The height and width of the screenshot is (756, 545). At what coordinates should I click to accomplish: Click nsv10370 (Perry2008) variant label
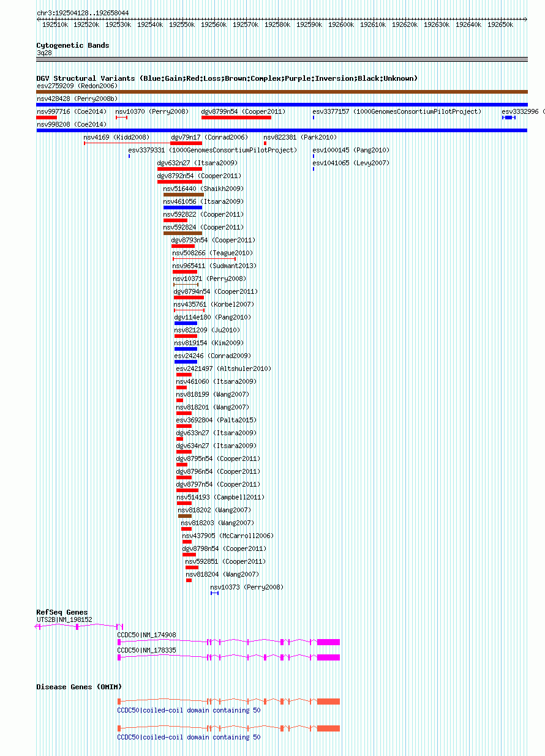pyautogui.click(x=152, y=111)
